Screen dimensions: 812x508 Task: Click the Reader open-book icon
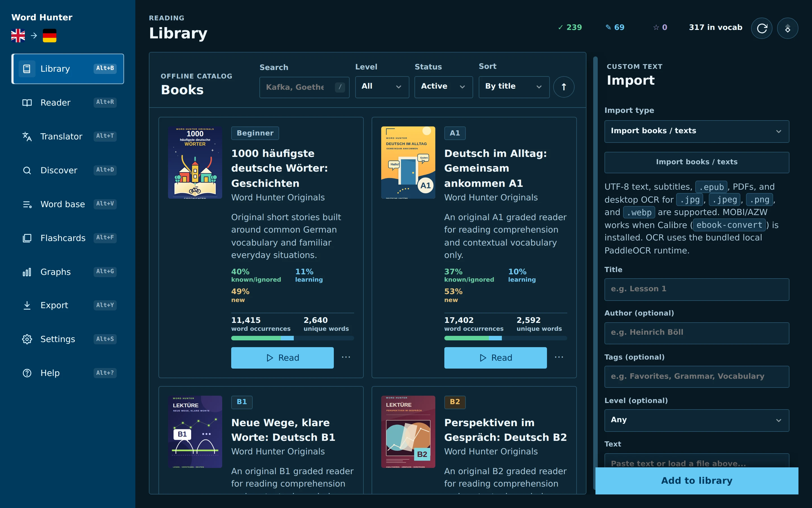(x=27, y=102)
